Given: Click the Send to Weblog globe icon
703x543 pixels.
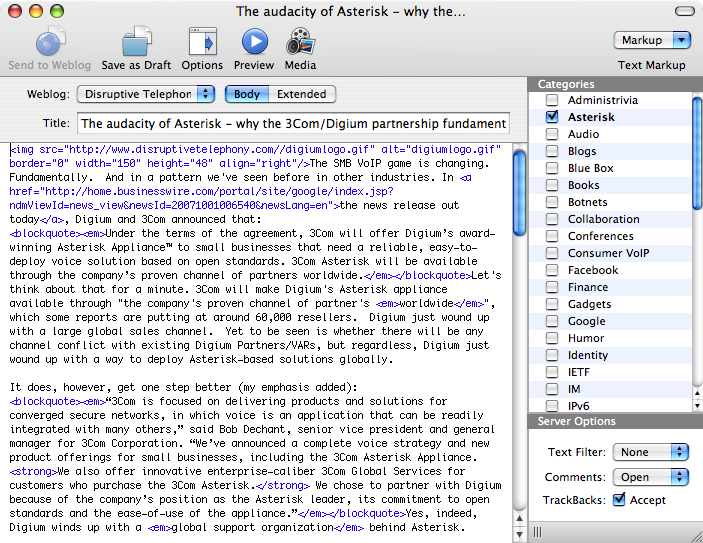Looking at the screenshot, I should 49,42.
